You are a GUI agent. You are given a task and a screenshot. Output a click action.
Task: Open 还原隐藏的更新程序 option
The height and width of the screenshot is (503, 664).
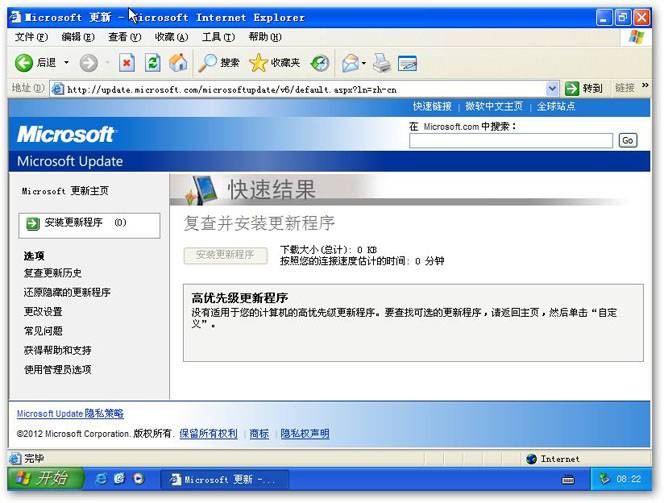pyautogui.click(x=67, y=293)
